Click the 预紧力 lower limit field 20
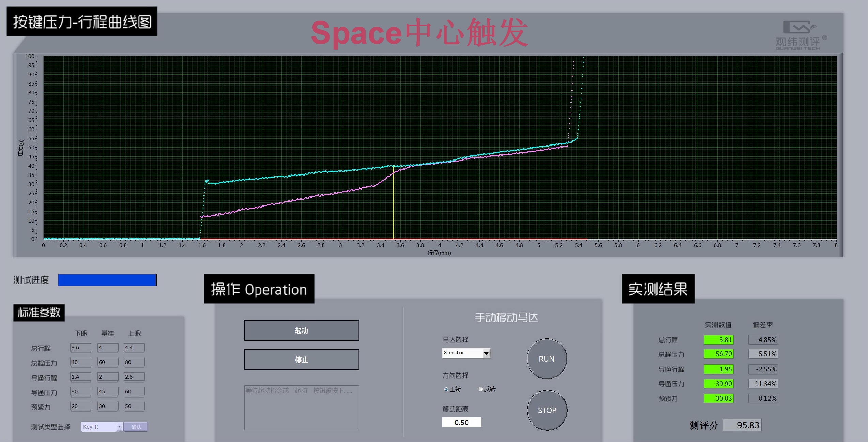This screenshot has height=442, width=868. click(80, 406)
